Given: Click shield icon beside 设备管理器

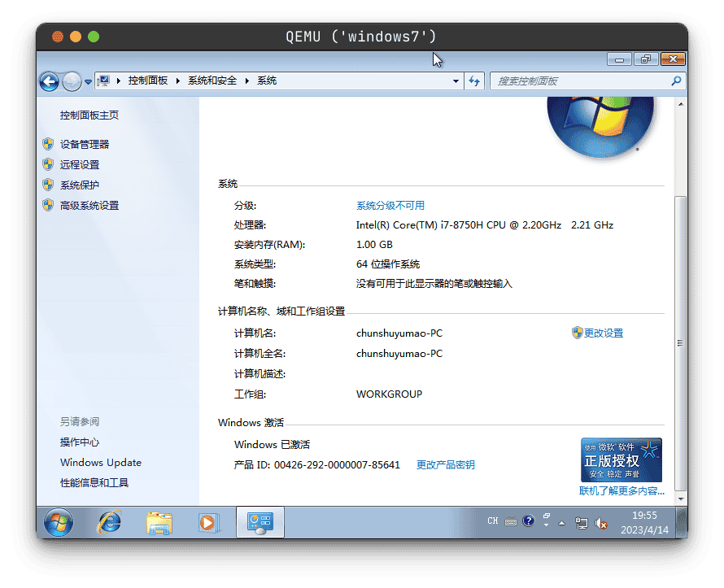Looking at the screenshot, I should coord(48,144).
